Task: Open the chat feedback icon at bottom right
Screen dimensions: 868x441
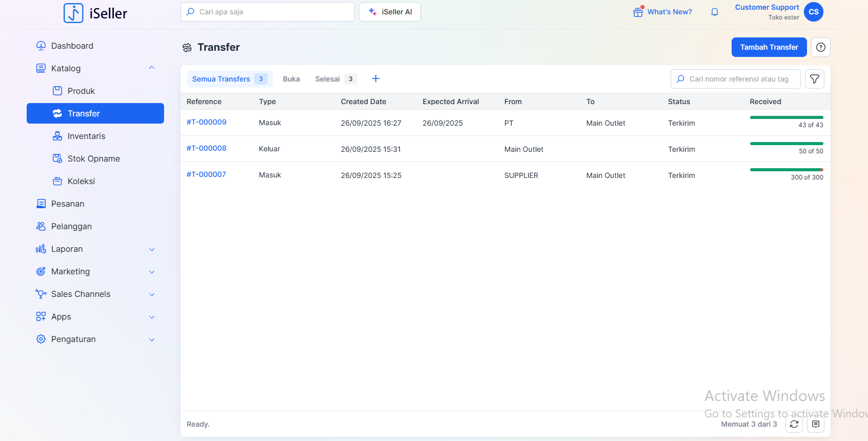Action: pyautogui.click(x=815, y=424)
